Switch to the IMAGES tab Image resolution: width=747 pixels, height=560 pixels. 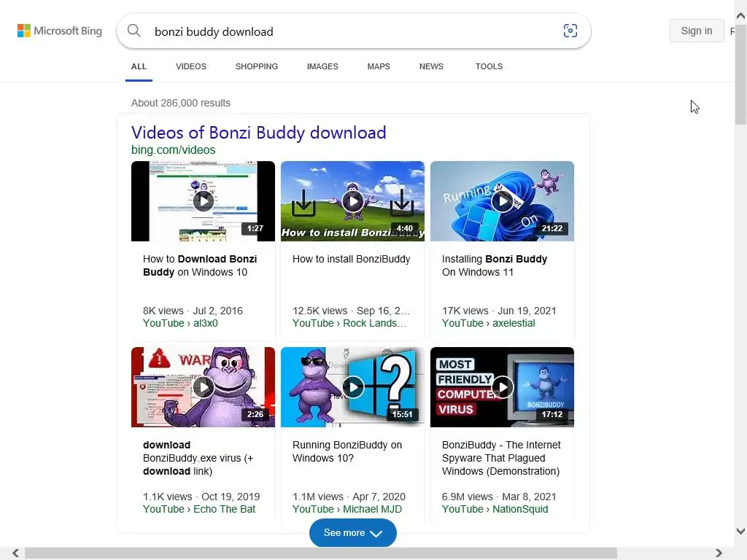(322, 66)
